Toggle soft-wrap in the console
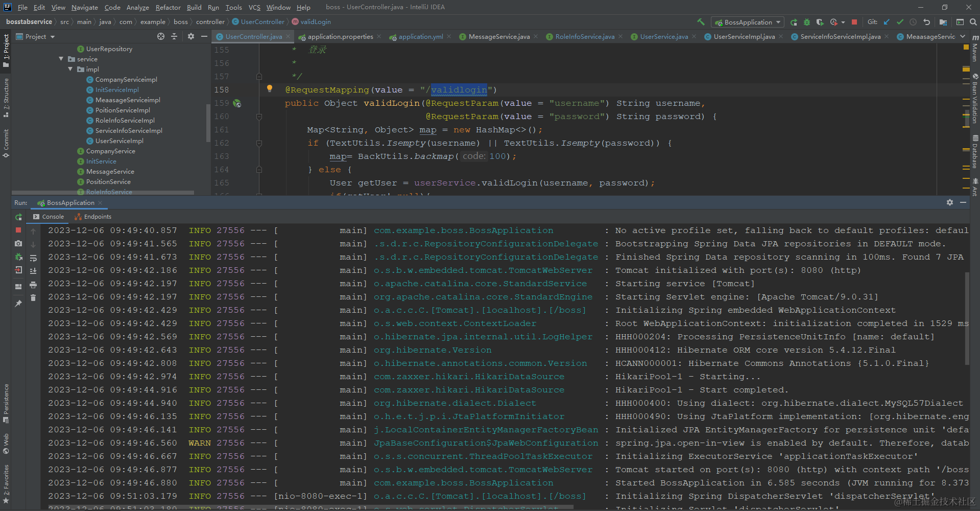The image size is (980, 511). tap(33, 258)
